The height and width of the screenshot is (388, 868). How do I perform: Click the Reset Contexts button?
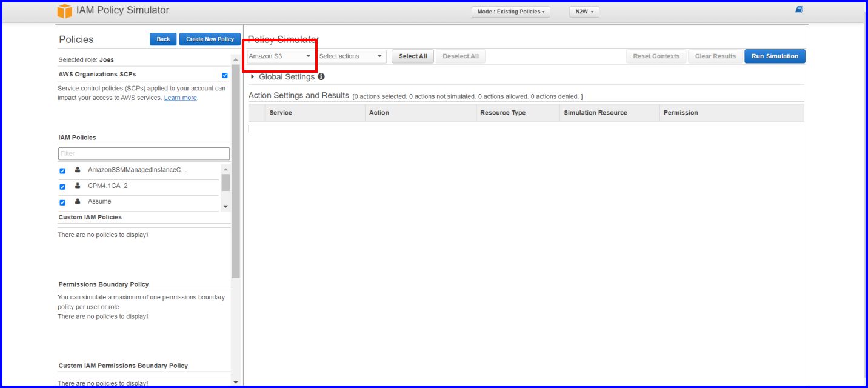pyautogui.click(x=656, y=56)
